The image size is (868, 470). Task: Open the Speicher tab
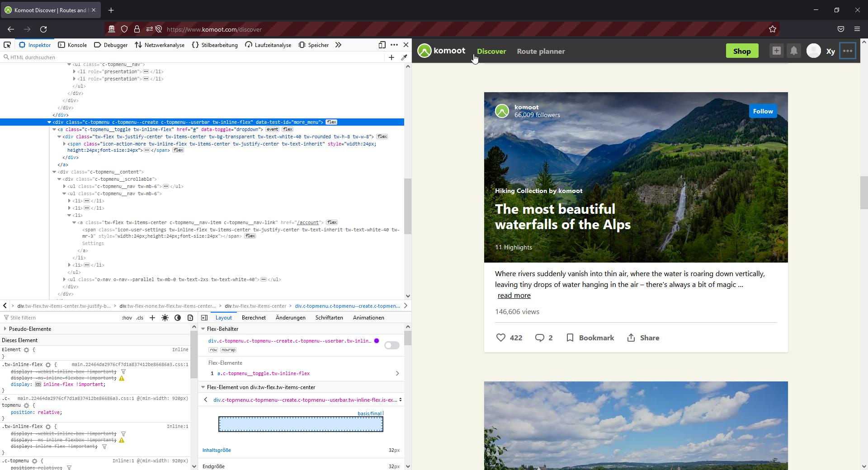[314, 45]
